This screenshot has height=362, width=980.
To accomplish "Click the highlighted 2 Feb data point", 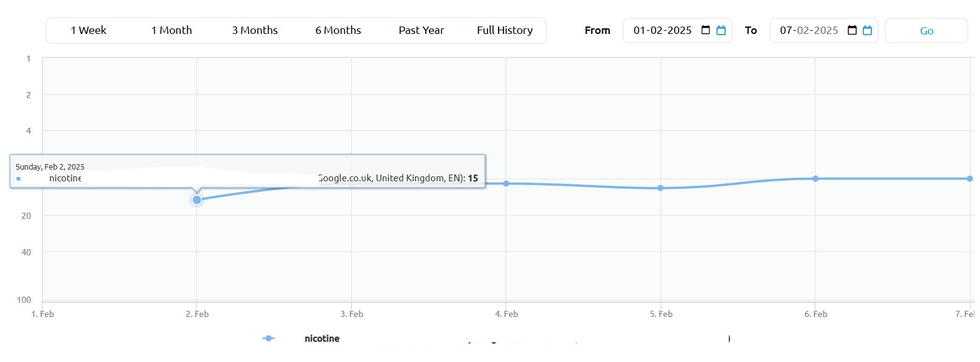I will click(x=197, y=200).
